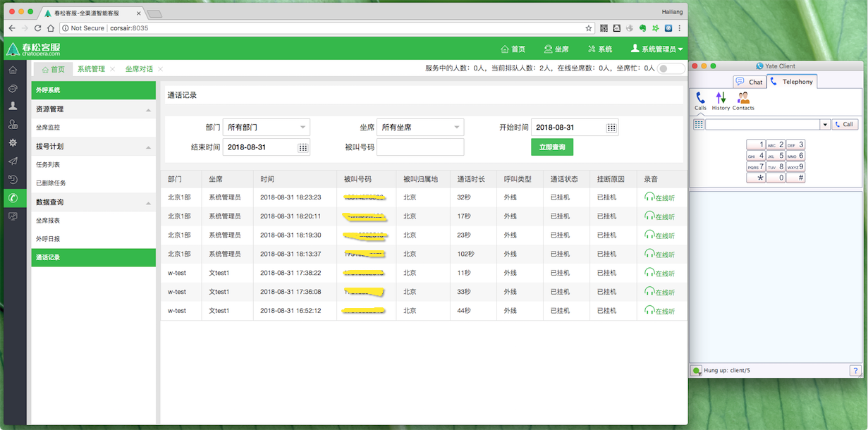Listen online to 18:23:23 call recording
This screenshot has width=868, height=430.
point(659,197)
